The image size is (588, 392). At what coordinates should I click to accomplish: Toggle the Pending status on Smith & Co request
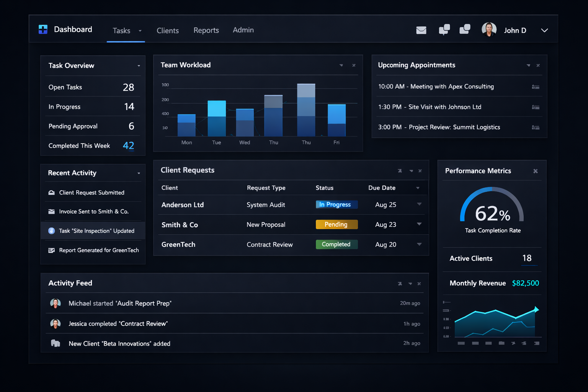pos(336,224)
